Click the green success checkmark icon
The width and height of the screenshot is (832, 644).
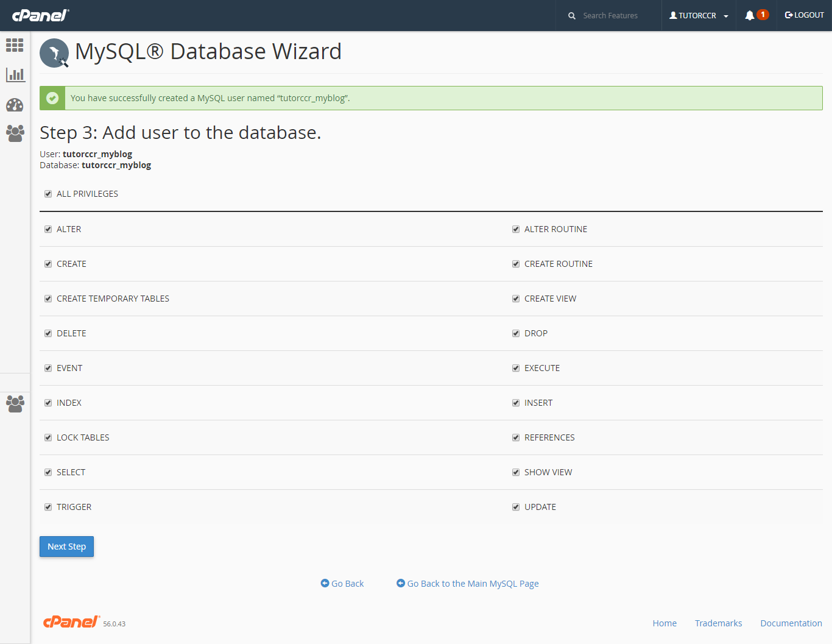[52, 98]
